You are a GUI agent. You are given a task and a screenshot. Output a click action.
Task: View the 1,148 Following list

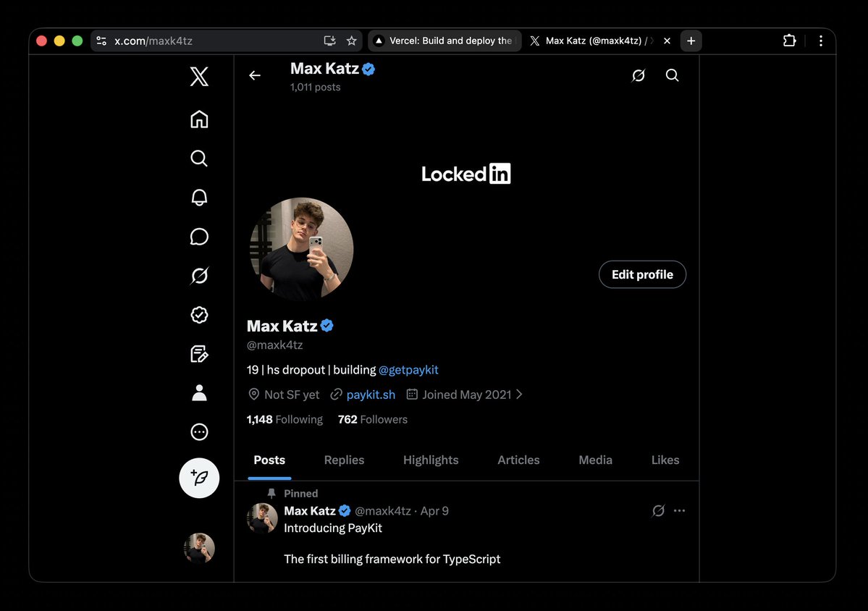(x=285, y=419)
